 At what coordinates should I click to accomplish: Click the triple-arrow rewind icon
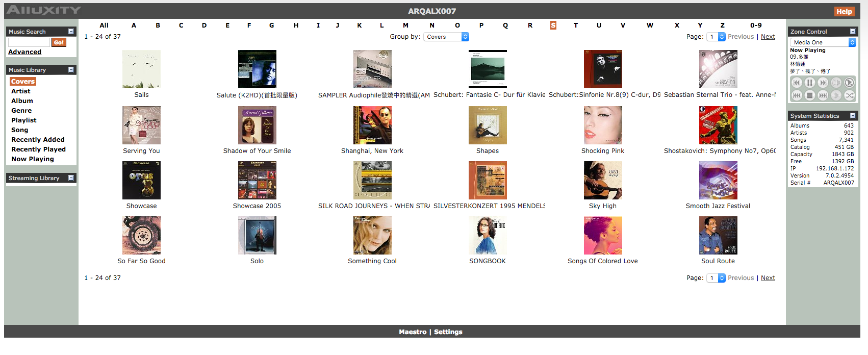(x=797, y=95)
